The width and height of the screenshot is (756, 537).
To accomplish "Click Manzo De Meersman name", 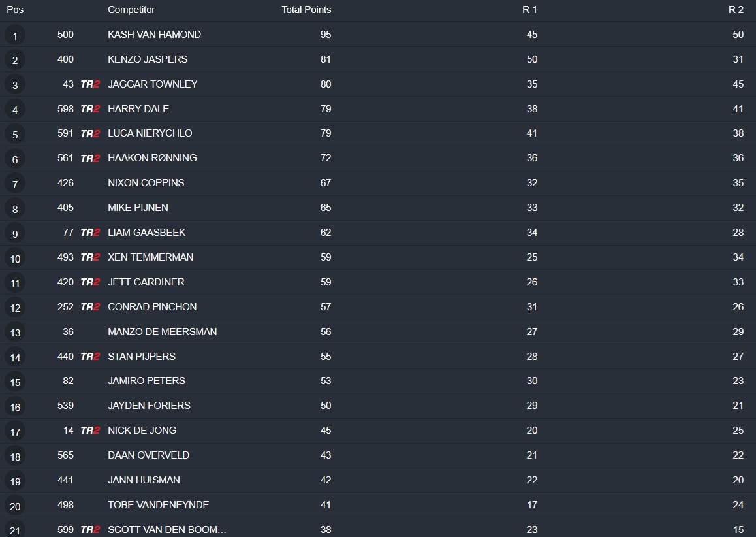I will [x=162, y=332].
